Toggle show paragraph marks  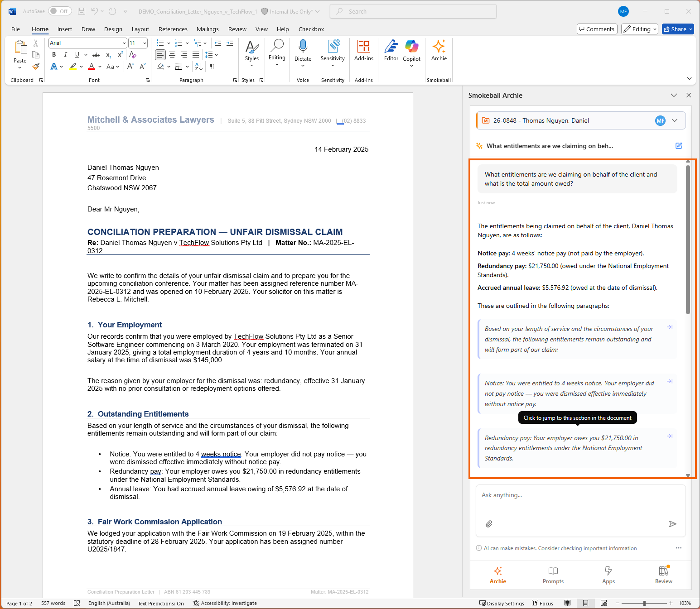212,67
